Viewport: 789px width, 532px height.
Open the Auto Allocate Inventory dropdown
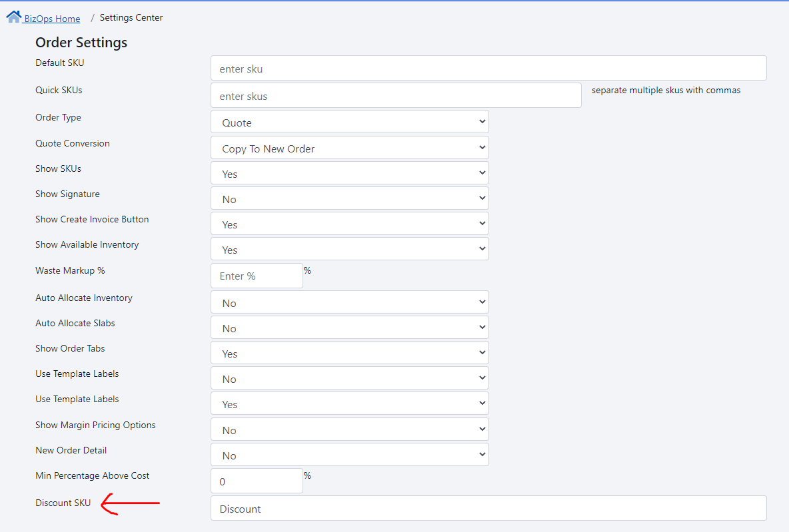click(x=349, y=303)
